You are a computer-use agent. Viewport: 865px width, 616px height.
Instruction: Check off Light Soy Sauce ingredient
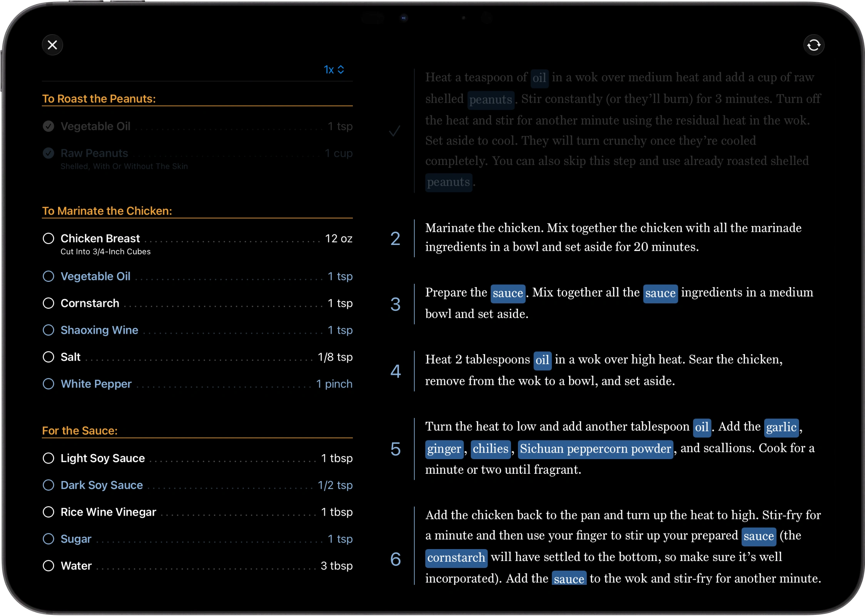48,458
